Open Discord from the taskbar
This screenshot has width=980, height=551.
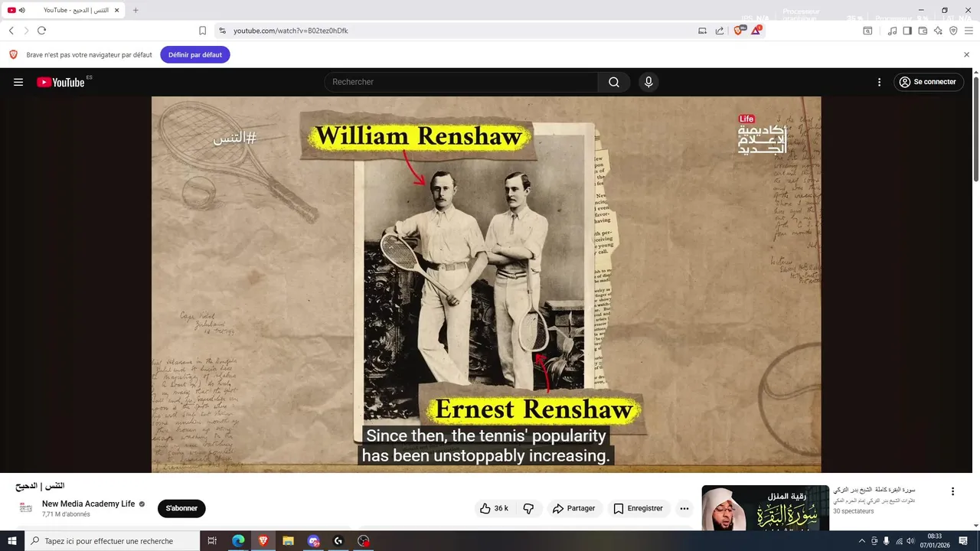point(313,541)
